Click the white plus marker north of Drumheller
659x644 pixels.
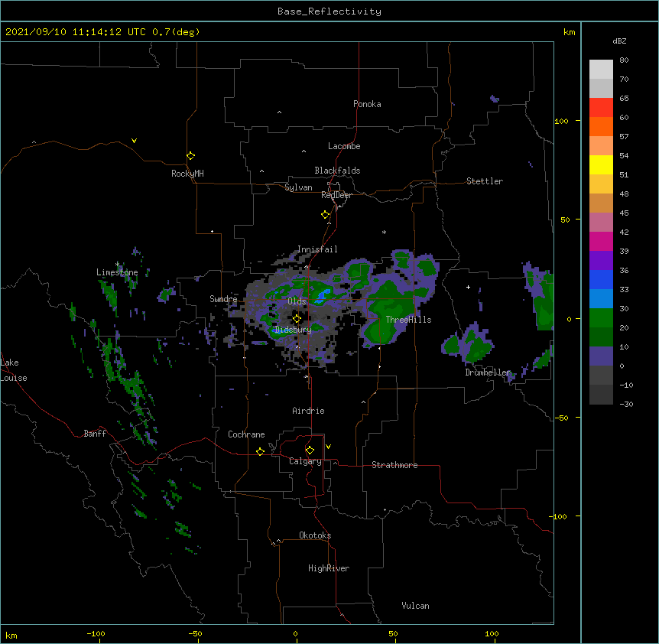468,287
